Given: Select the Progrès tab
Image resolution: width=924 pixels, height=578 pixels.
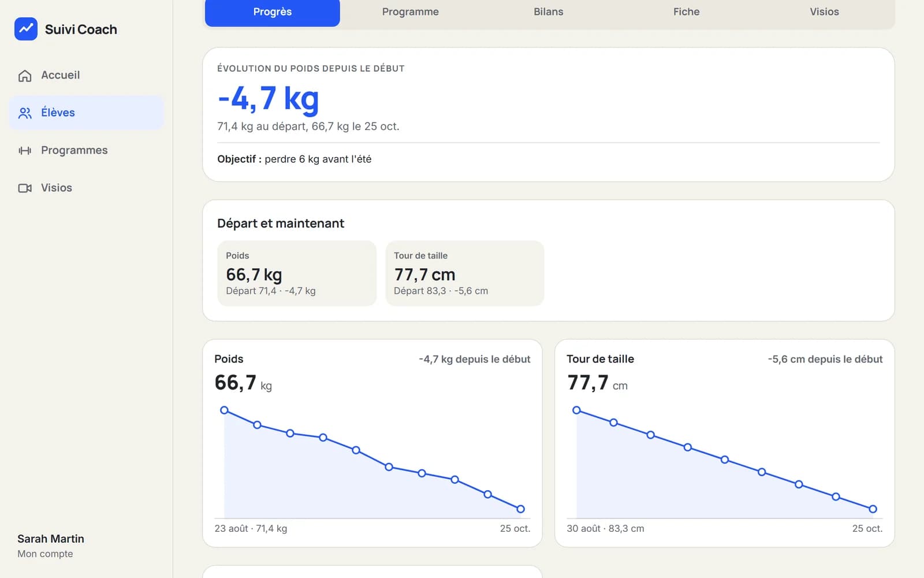Looking at the screenshot, I should click(x=273, y=12).
